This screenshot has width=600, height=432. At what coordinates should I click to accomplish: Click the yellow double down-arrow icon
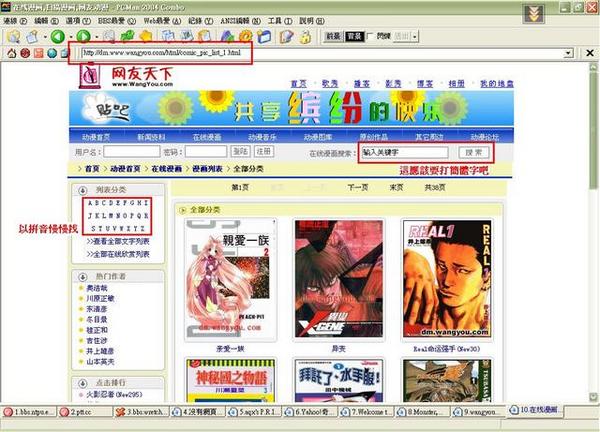533,14
